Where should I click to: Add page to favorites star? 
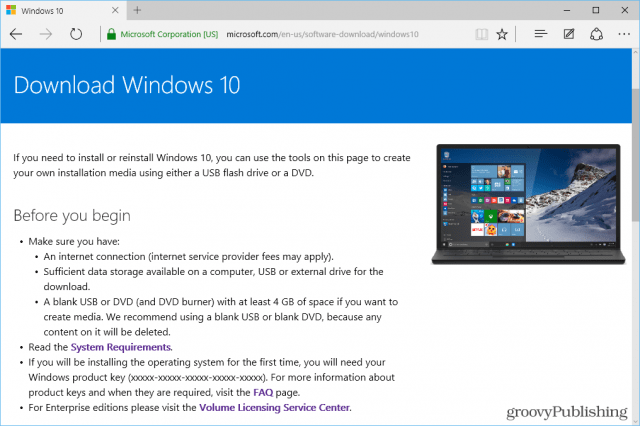coord(502,34)
